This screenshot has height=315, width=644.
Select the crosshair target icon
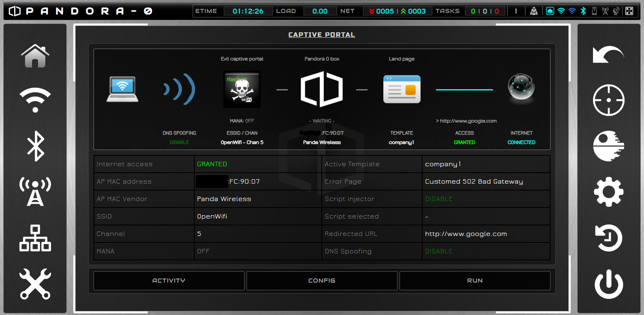point(608,100)
